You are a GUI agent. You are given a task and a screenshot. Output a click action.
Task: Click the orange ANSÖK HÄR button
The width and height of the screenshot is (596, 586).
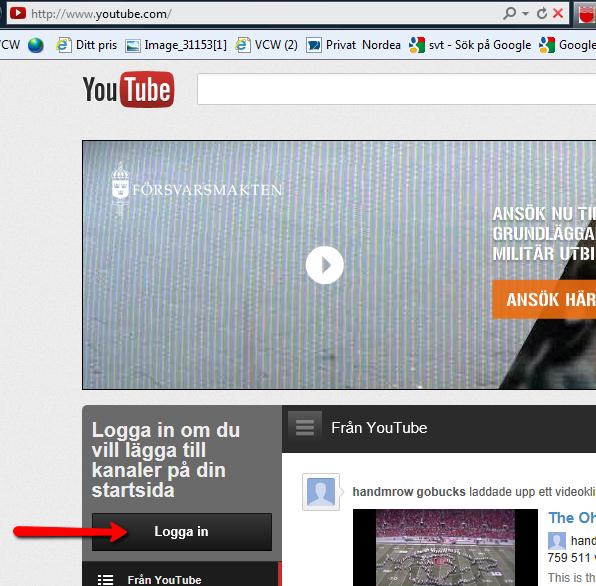click(x=544, y=299)
